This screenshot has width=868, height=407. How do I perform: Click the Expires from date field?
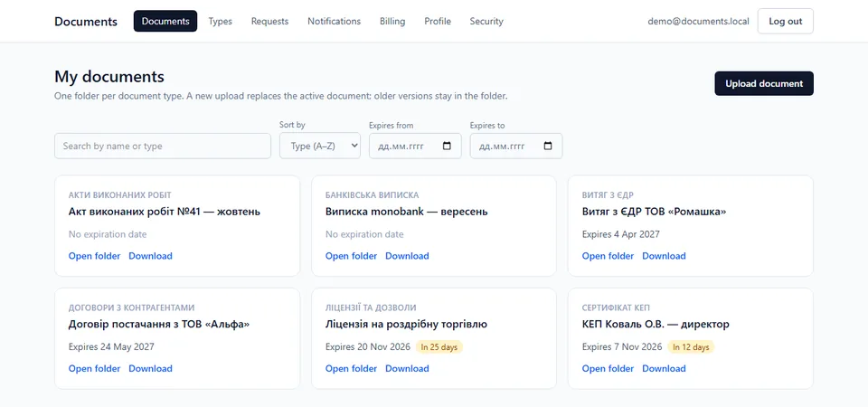(415, 147)
